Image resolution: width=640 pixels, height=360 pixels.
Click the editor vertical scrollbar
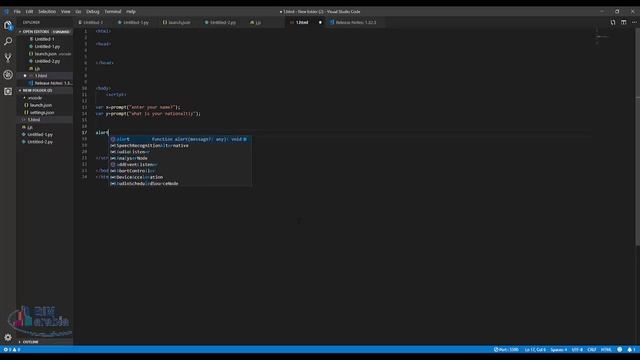(x=638, y=137)
